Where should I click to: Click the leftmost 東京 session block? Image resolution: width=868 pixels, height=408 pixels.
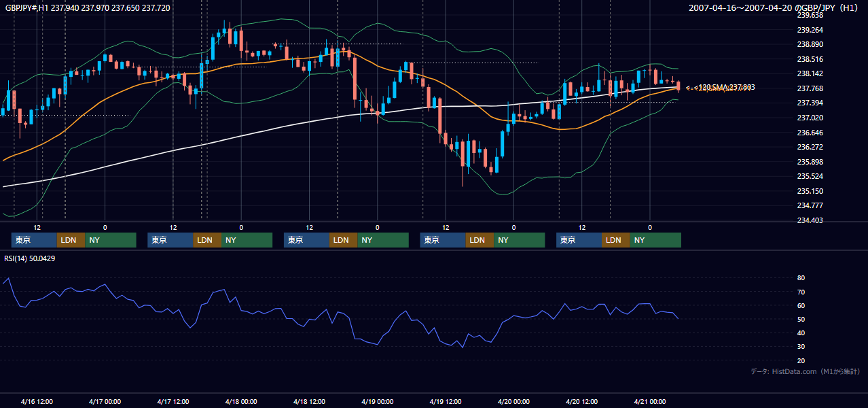pyautogui.click(x=34, y=240)
